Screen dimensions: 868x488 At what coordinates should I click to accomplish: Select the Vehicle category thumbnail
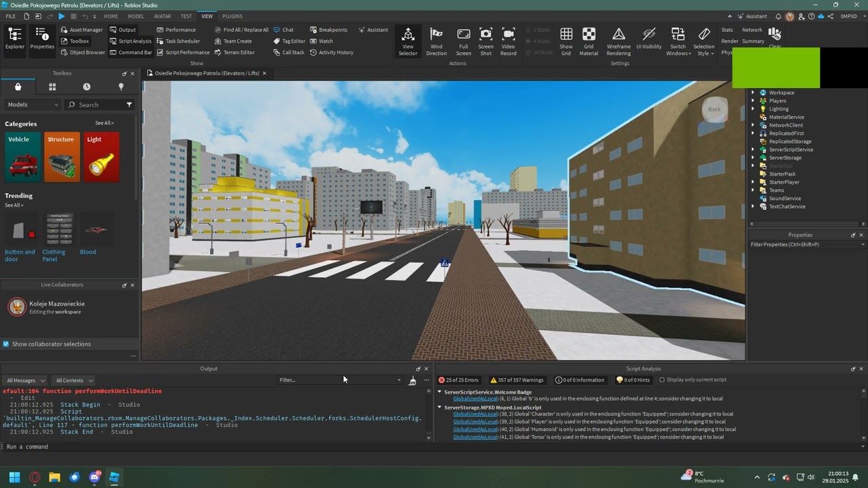23,157
